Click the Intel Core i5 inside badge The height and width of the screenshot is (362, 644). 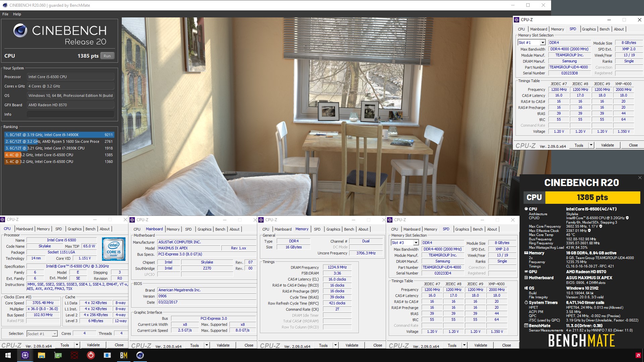pyautogui.click(x=114, y=249)
